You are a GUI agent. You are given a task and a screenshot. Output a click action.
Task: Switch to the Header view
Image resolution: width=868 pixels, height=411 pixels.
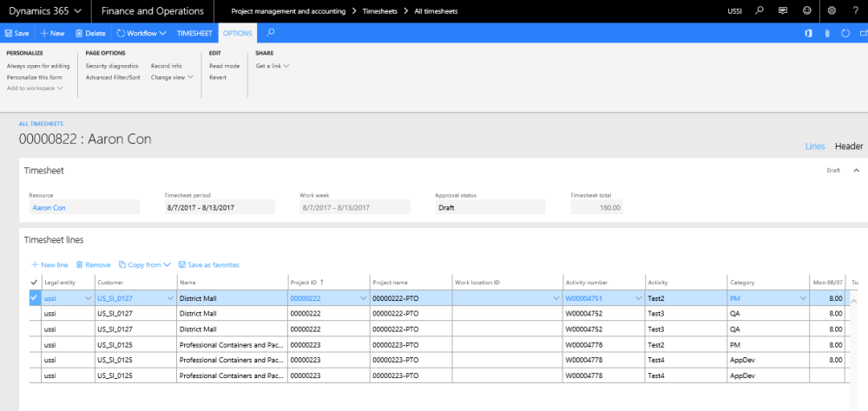[x=849, y=147]
